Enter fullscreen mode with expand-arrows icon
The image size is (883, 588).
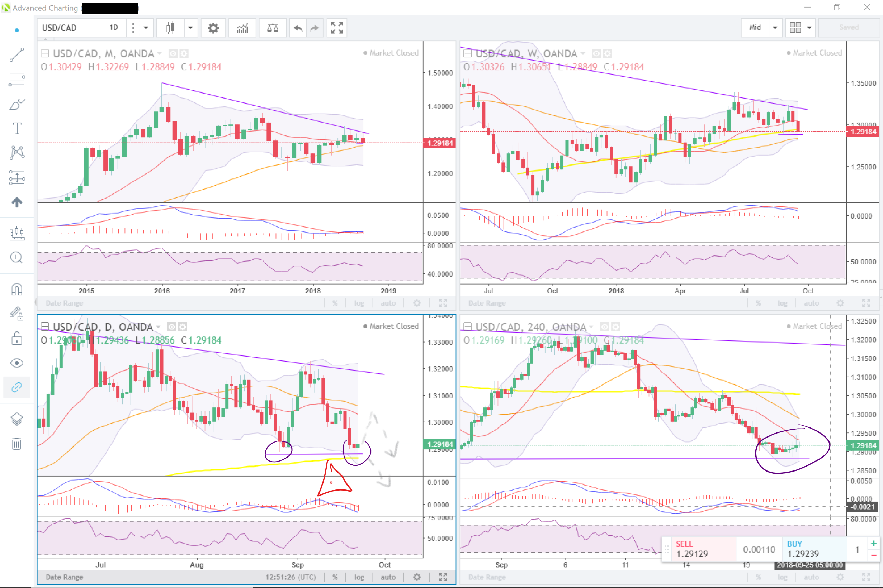[x=337, y=28]
